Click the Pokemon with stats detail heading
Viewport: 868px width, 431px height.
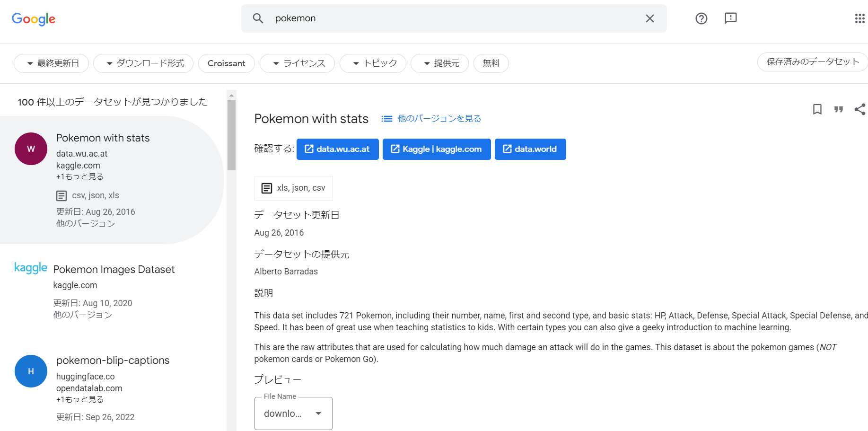pos(311,119)
